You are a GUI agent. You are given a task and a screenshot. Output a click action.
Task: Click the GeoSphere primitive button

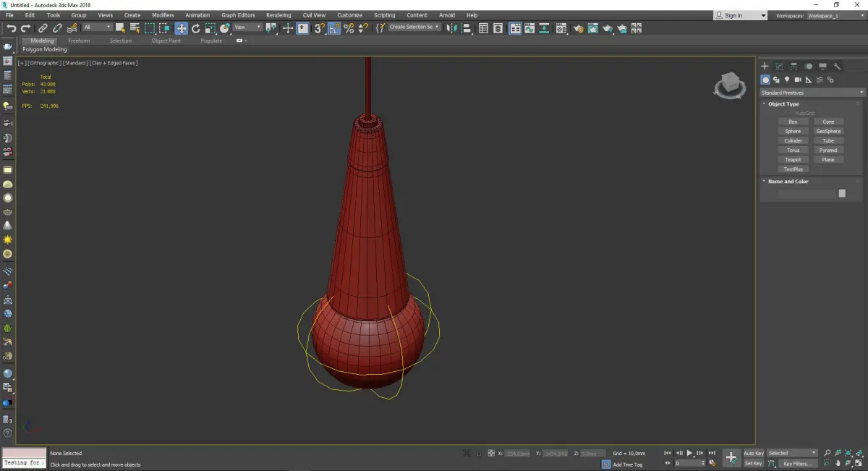[x=828, y=132]
